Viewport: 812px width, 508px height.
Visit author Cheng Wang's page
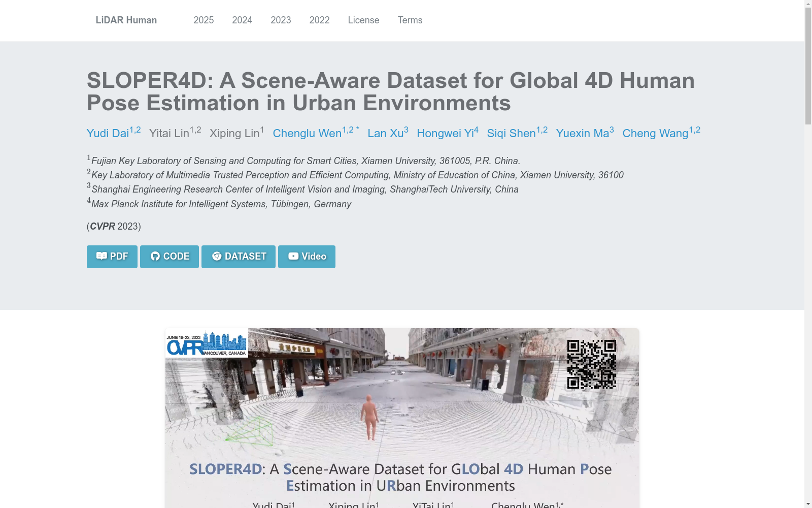661,133
